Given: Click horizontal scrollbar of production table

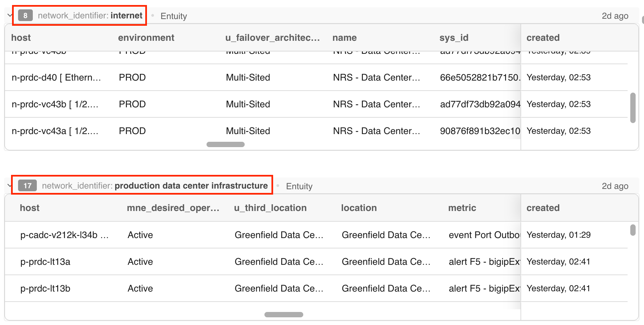Looking at the screenshot, I should point(284,315).
